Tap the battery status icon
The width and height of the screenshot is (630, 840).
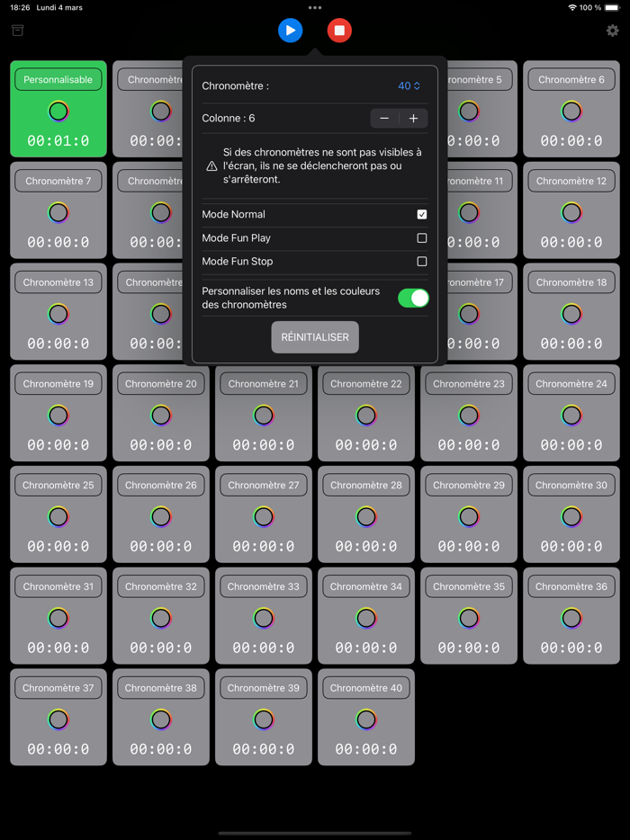pyautogui.click(x=612, y=7)
